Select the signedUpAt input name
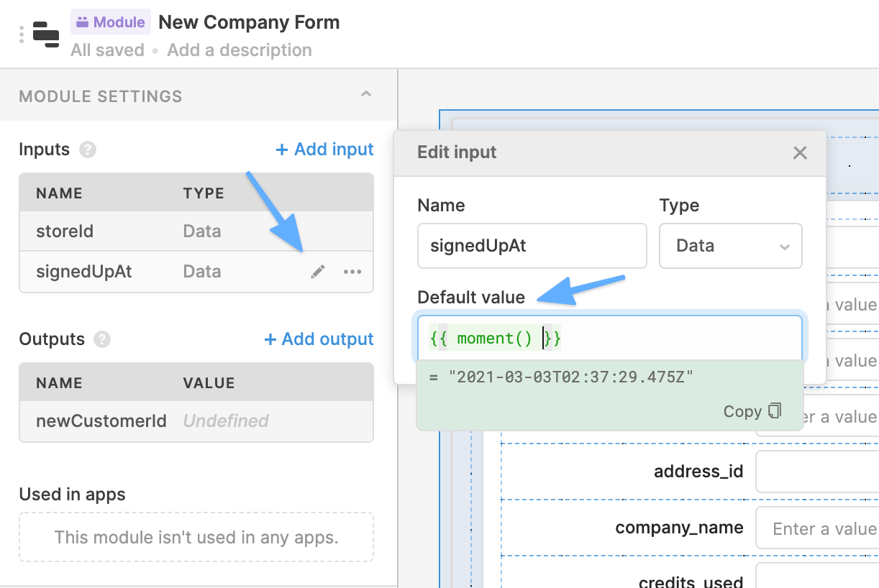Image resolution: width=879 pixels, height=588 pixels. point(84,272)
